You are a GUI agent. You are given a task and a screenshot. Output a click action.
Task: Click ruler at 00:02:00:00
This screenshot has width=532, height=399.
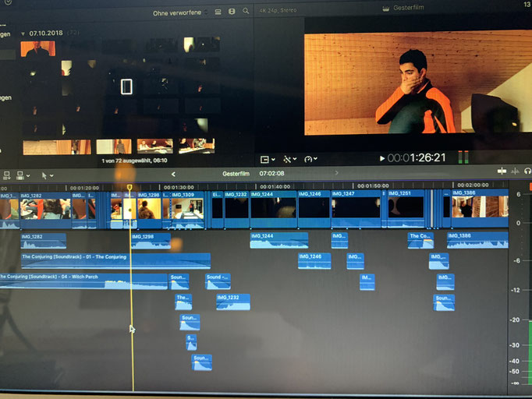click(x=473, y=185)
